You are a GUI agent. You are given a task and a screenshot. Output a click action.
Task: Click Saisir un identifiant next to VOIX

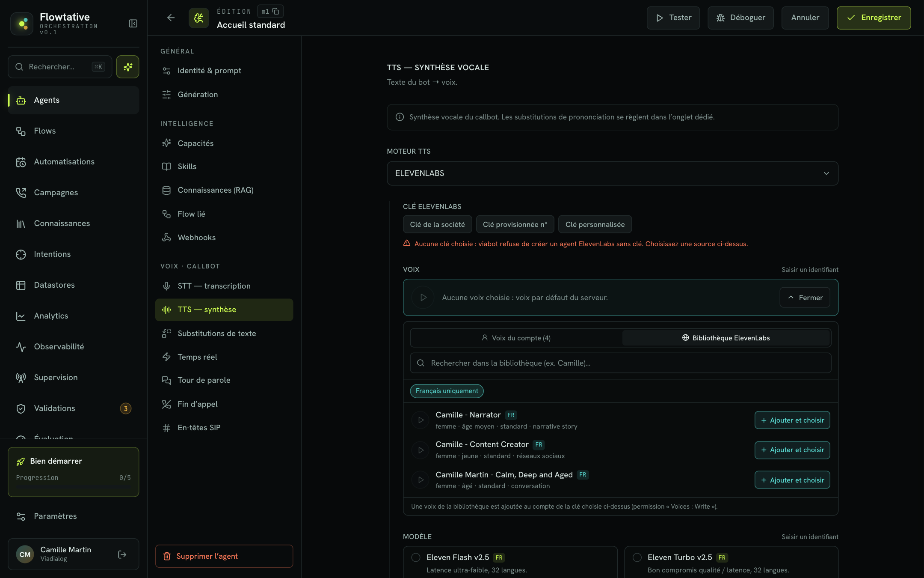tap(810, 270)
